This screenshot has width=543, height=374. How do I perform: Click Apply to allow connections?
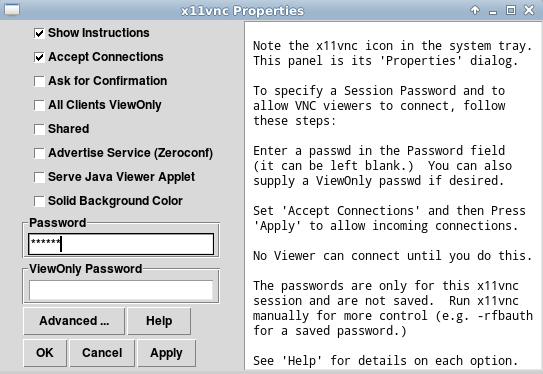click(x=167, y=353)
